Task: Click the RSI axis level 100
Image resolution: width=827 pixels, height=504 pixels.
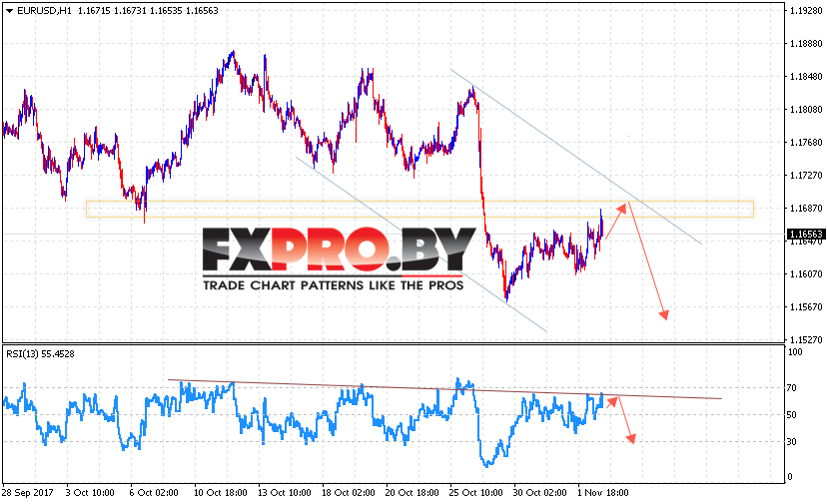Action: click(x=794, y=352)
